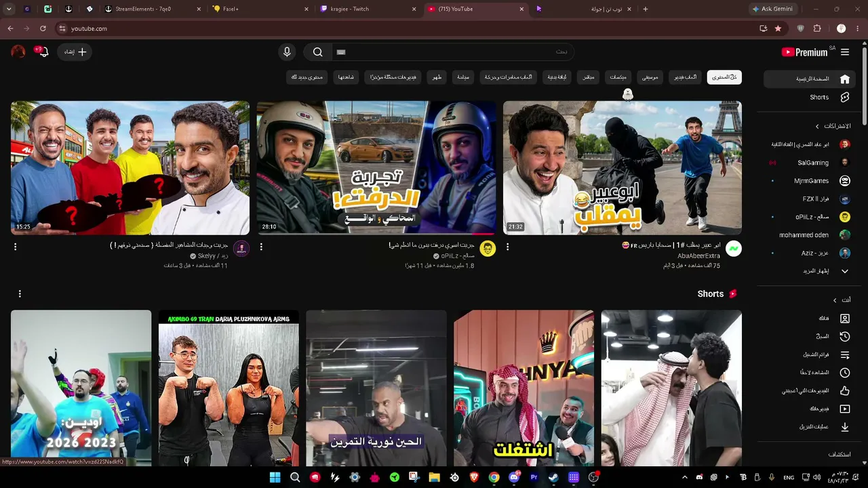Reload the page in the browser
Viewport: 868px width, 488px height.
pos(43,28)
